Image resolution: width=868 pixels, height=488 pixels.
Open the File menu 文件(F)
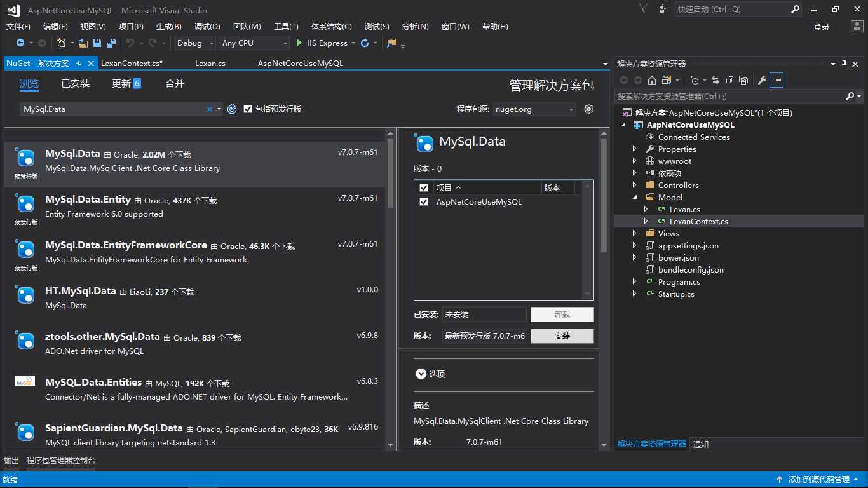coord(18,27)
